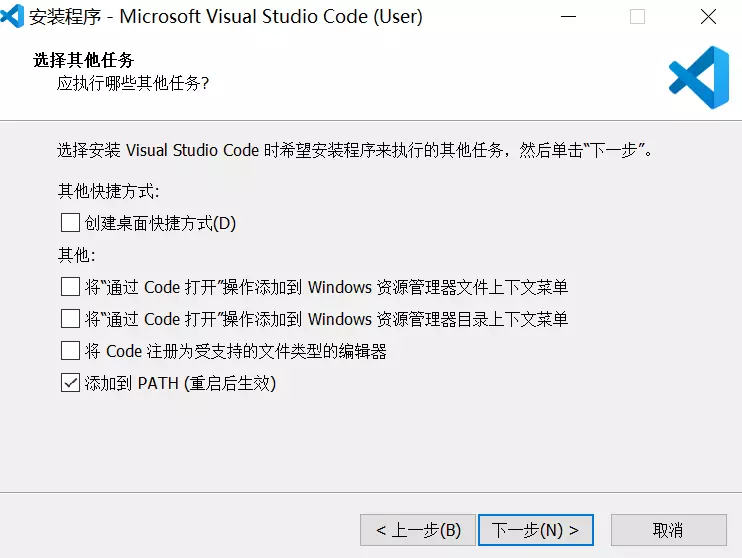This screenshot has width=742, height=558.
Task: Click the large blue VS Code logo
Action: (x=699, y=77)
